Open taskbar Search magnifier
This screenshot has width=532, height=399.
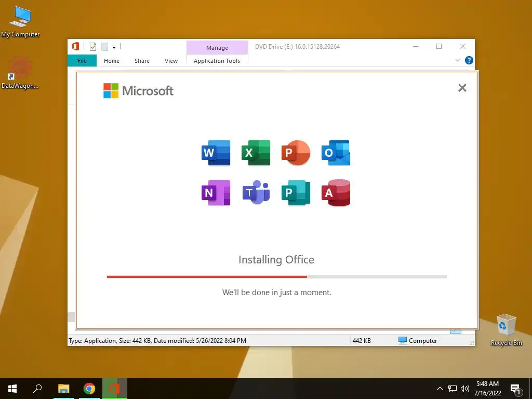click(37, 389)
